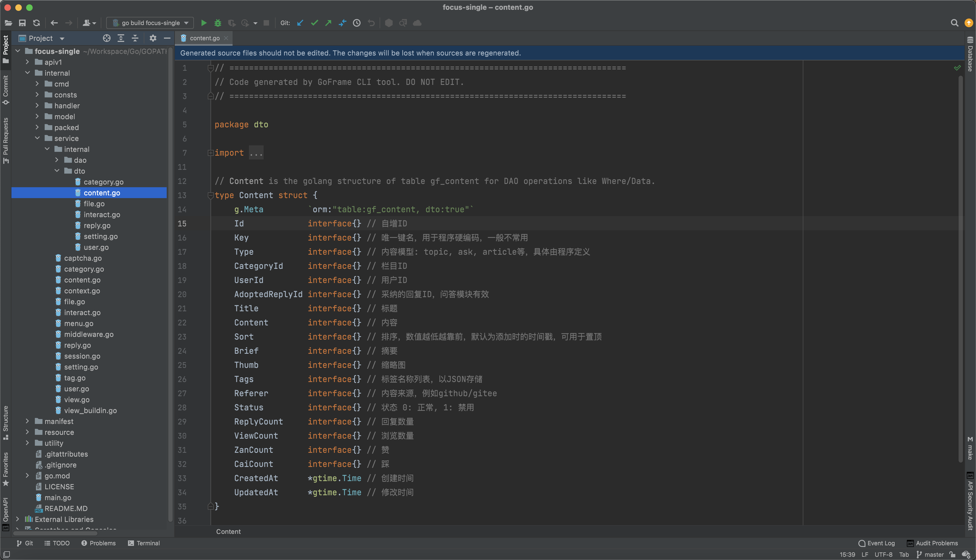The width and height of the screenshot is (976, 560).
Task: Open Project panel settings gear
Action: [153, 38]
